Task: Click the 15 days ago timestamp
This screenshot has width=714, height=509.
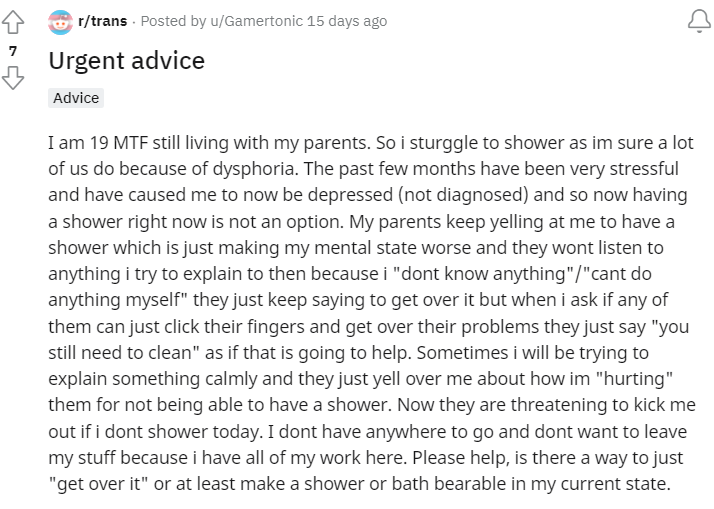Action: [x=347, y=21]
